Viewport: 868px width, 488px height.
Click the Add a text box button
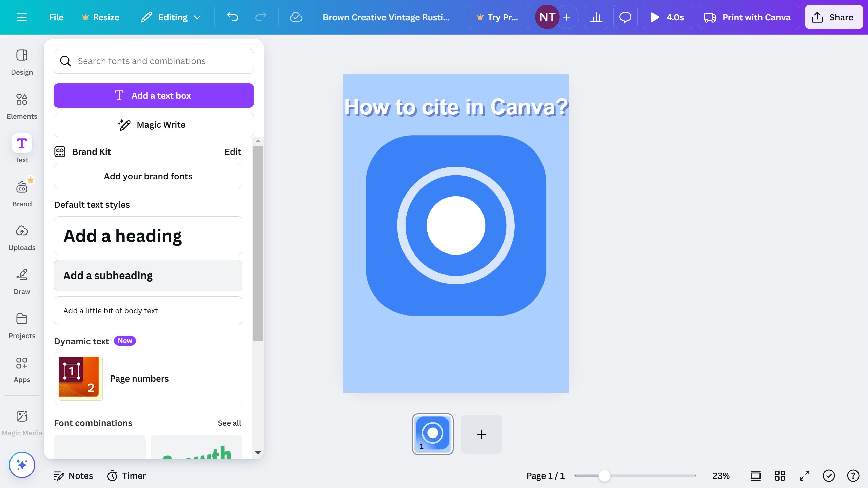[x=154, y=96]
